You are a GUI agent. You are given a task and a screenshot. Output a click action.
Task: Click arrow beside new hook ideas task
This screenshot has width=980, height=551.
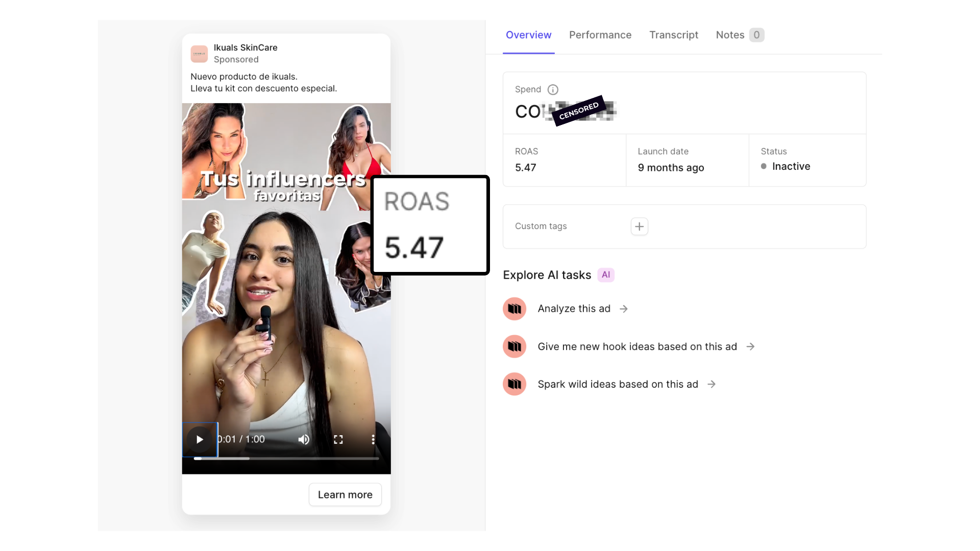pyautogui.click(x=750, y=346)
